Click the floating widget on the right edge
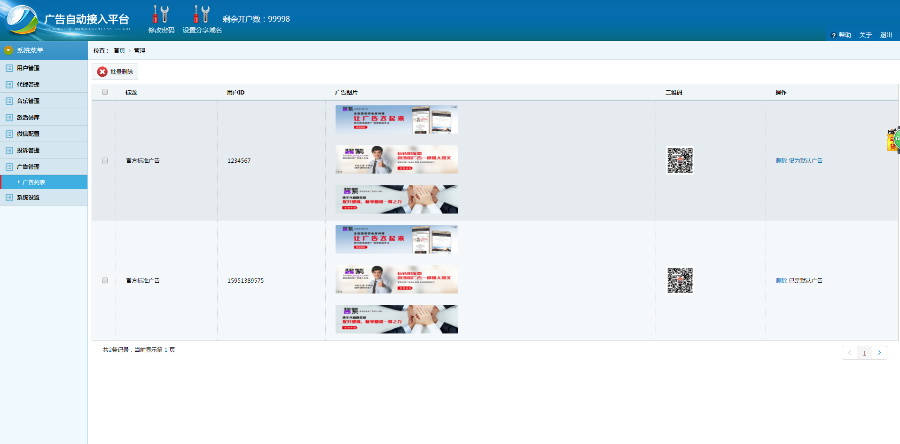 (x=893, y=140)
